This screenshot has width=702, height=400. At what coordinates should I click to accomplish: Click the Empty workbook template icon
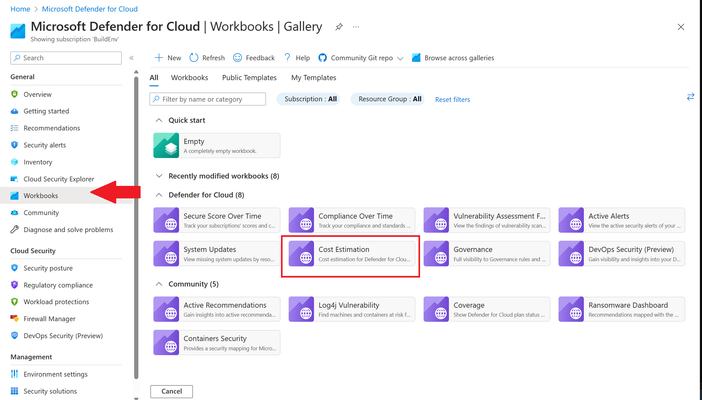tap(166, 145)
